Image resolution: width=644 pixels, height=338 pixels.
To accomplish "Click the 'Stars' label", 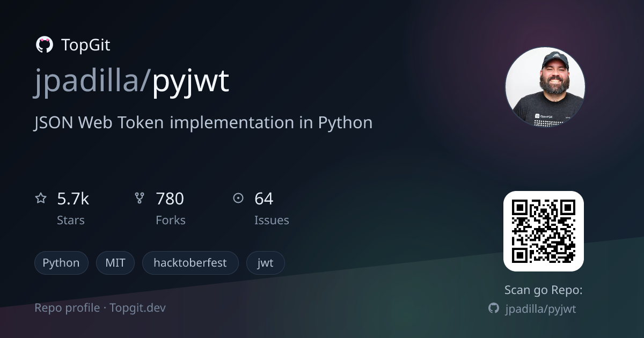I will 71,221.
